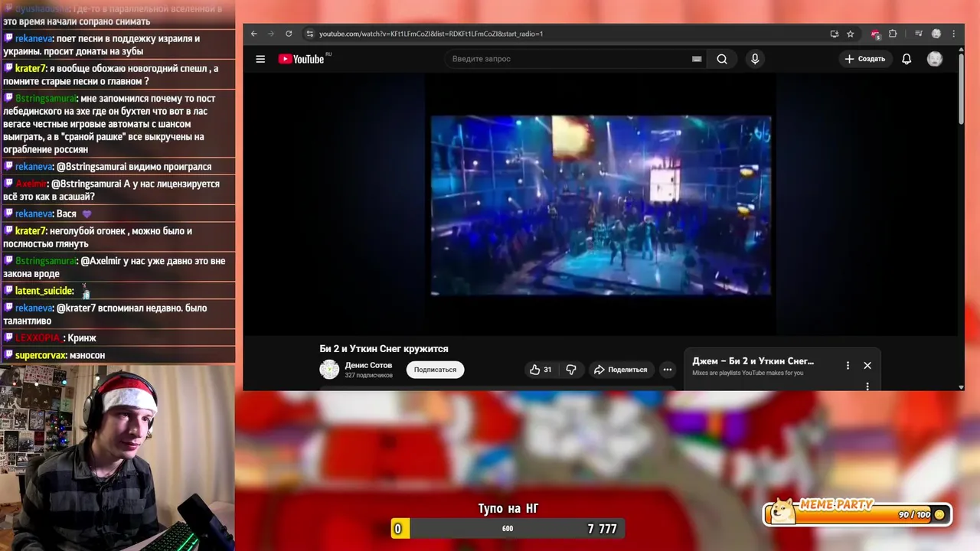Open the Chrome profile avatar
The width and height of the screenshot is (980, 551).
click(x=936, y=34)
